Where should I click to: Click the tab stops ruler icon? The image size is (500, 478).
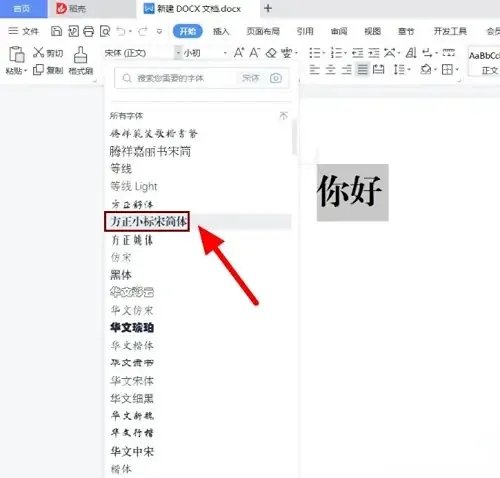(448, 53)
